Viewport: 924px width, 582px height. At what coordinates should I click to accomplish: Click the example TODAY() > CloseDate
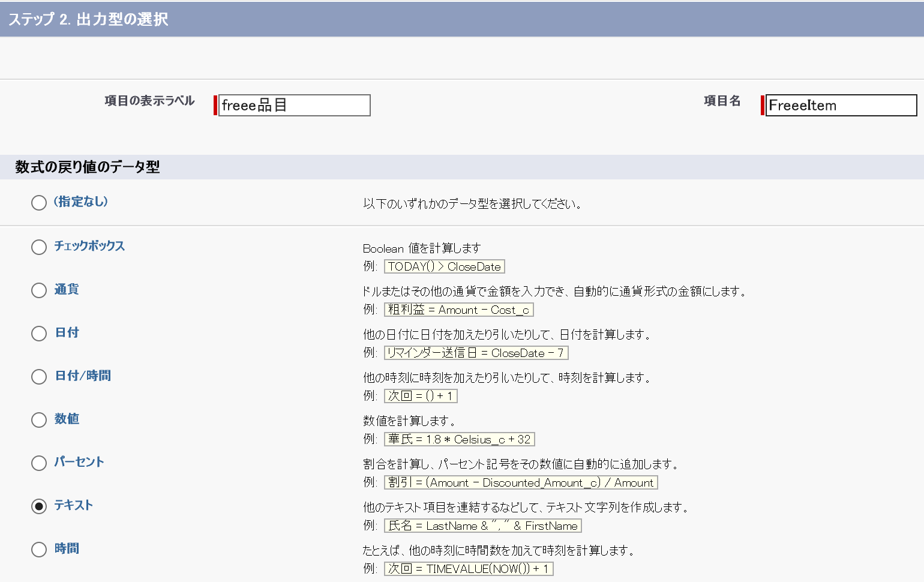445,266
